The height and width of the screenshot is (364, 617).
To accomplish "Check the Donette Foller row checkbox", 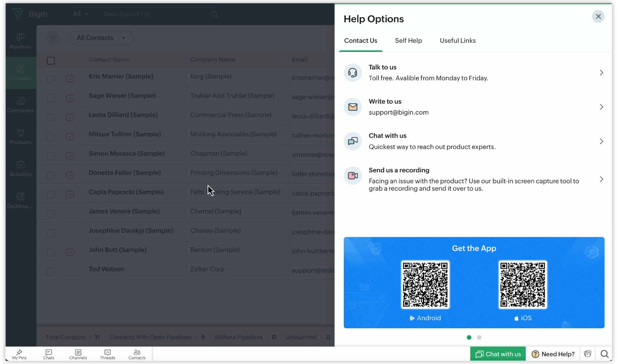I will click(51, 175).
